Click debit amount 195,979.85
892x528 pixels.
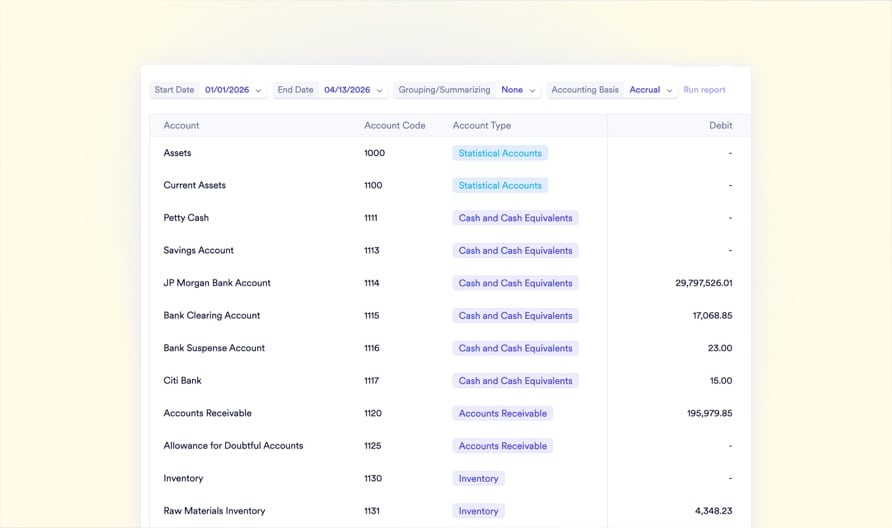709,413
